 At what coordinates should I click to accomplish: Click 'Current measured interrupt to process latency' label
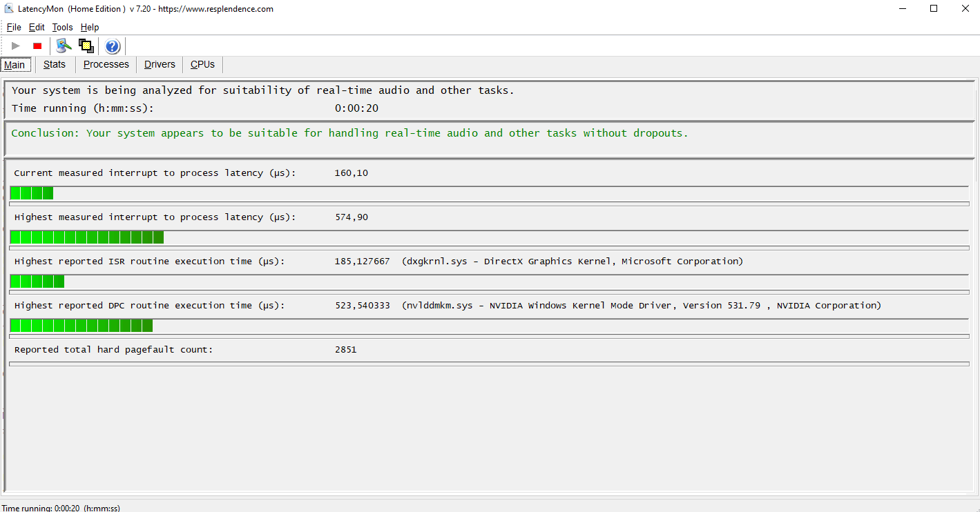(155, 173)
